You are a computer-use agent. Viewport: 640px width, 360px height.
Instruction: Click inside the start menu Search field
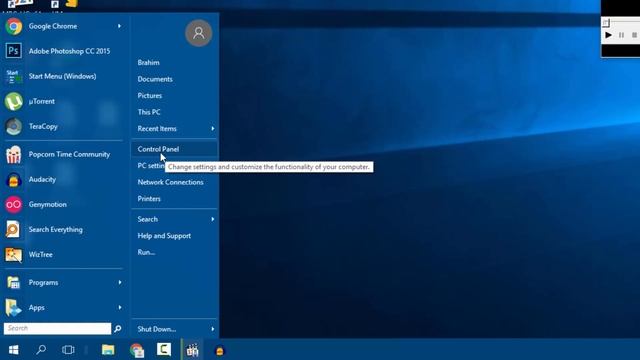pos(57,328)
